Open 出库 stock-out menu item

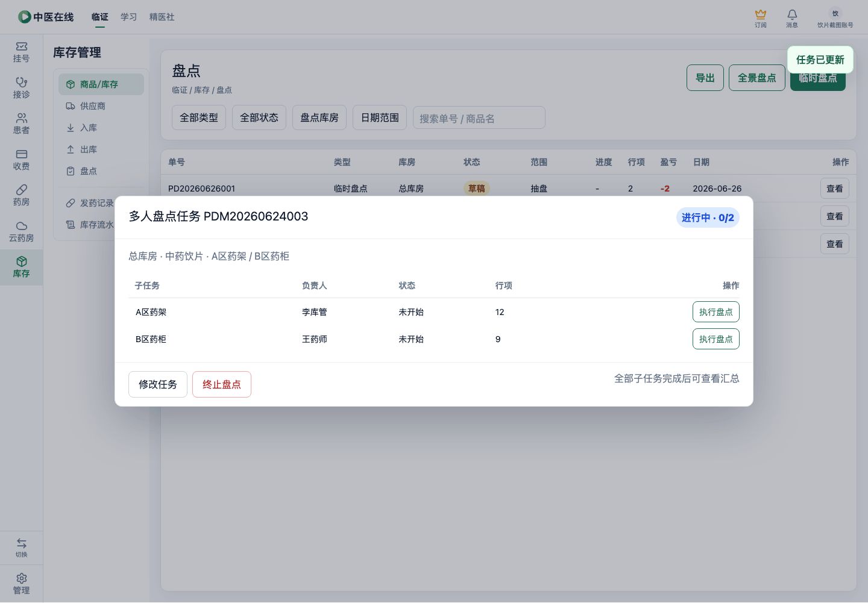(101, 149)
